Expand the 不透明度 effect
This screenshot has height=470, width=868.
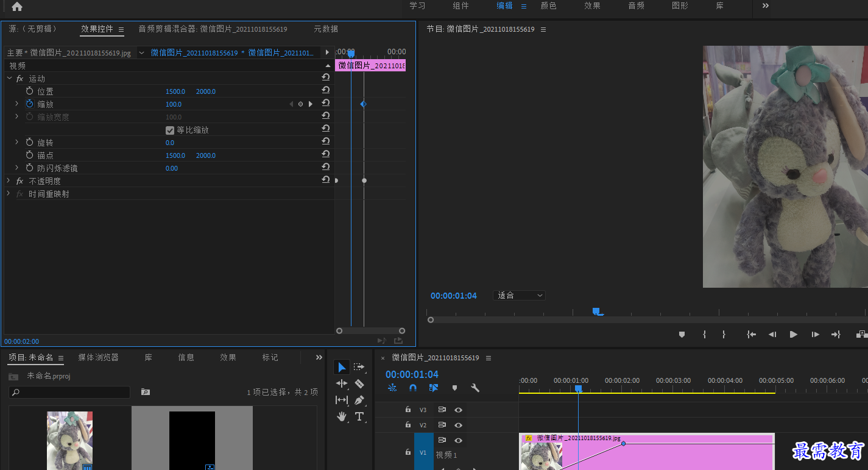point(9,180)
